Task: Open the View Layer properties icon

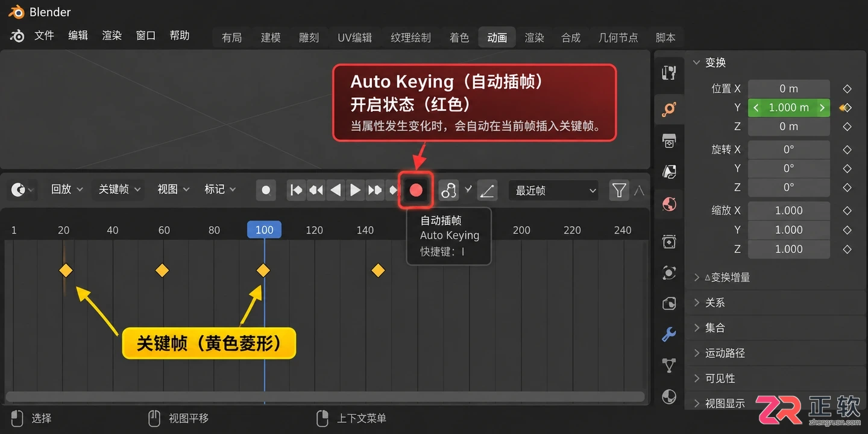Action: pos(668,172)
